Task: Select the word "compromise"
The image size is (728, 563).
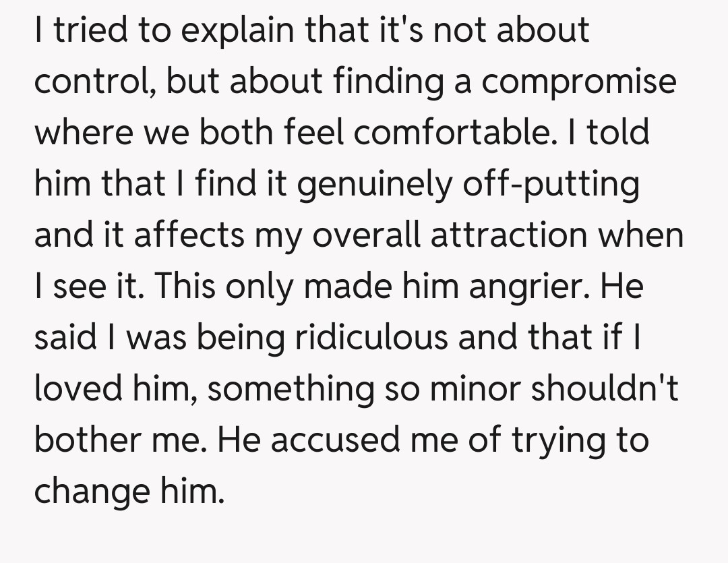Action: [580, 82]
